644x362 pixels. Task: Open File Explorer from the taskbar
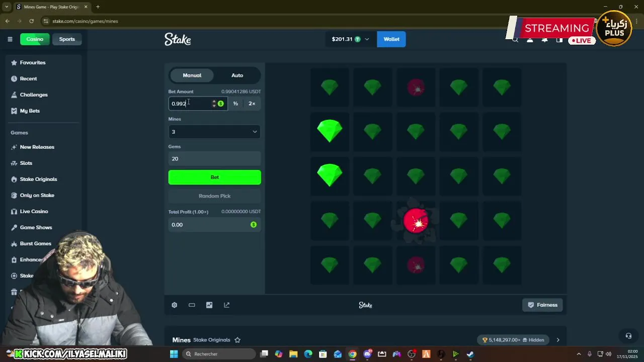click(x=293, y=354)
